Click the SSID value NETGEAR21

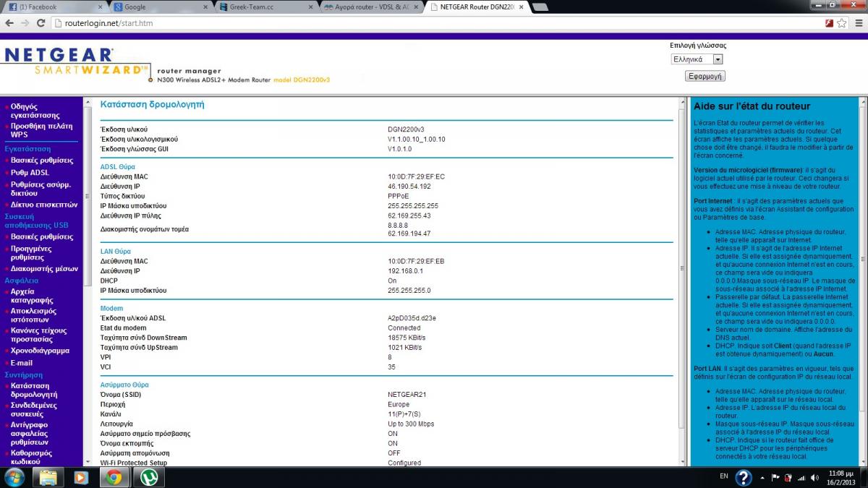[407, 395]
